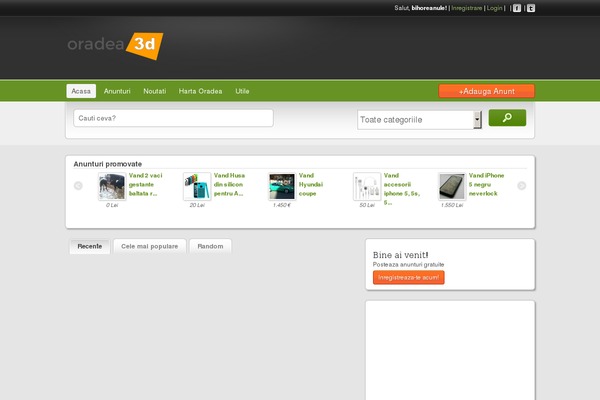Click the green magnifier search button
Image resolution: width=600 pixels, height=400 pixels.
tap(507, 118)
